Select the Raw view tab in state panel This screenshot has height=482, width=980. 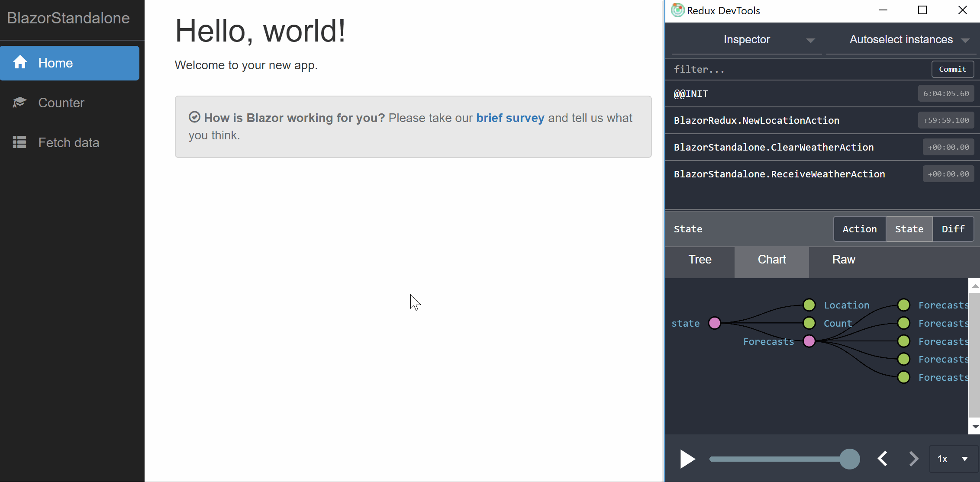click(844, 259)
